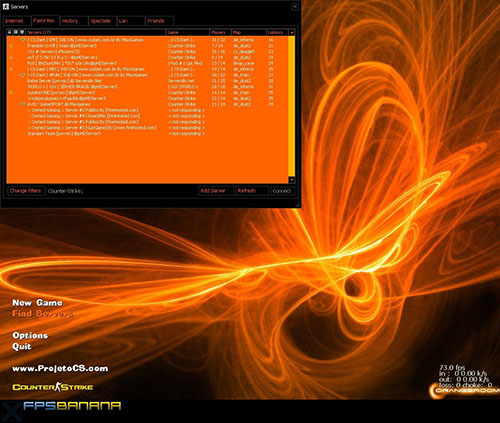
Task: Open the Friends tab
Action: point(159,21)
